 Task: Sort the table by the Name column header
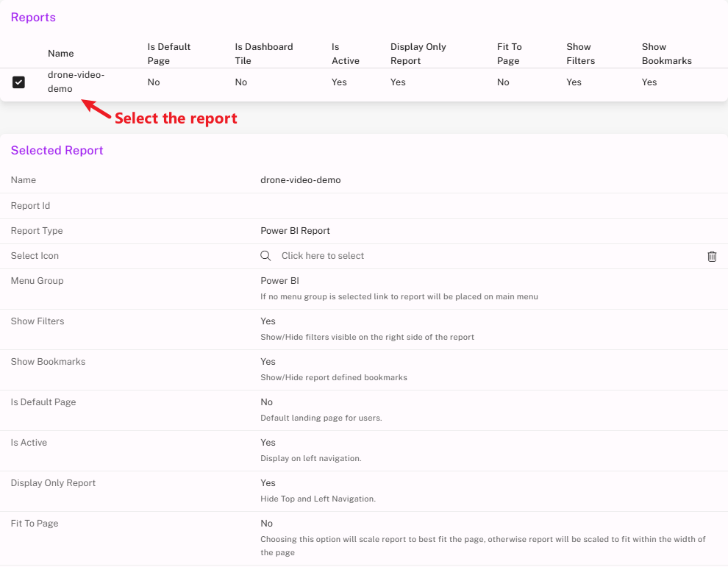coord(60,54)
